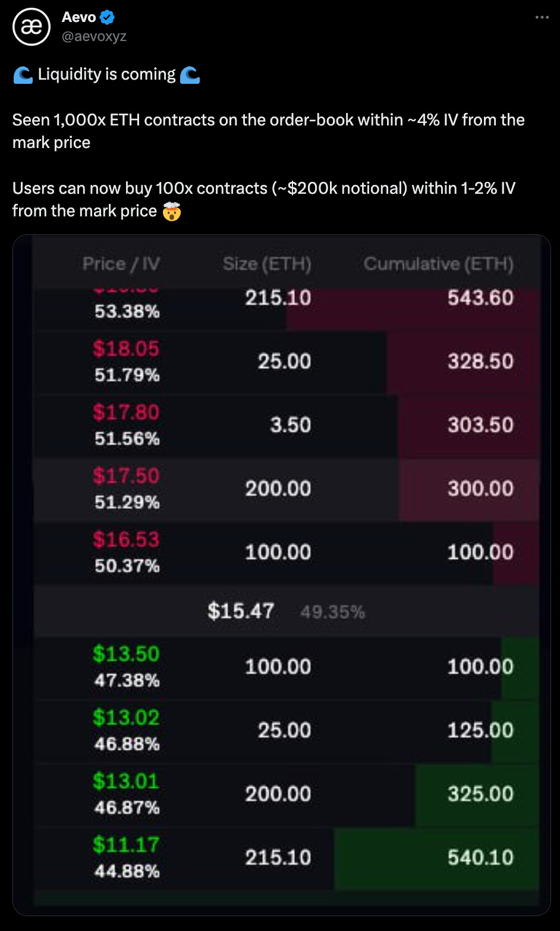Click the æ logo inside the profile picture
Screen dimensions: 560x931
(x=30, y=26)
